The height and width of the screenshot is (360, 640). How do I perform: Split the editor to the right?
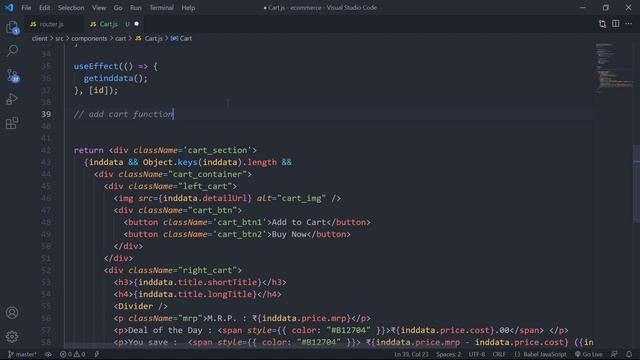[x=616, y=24]
